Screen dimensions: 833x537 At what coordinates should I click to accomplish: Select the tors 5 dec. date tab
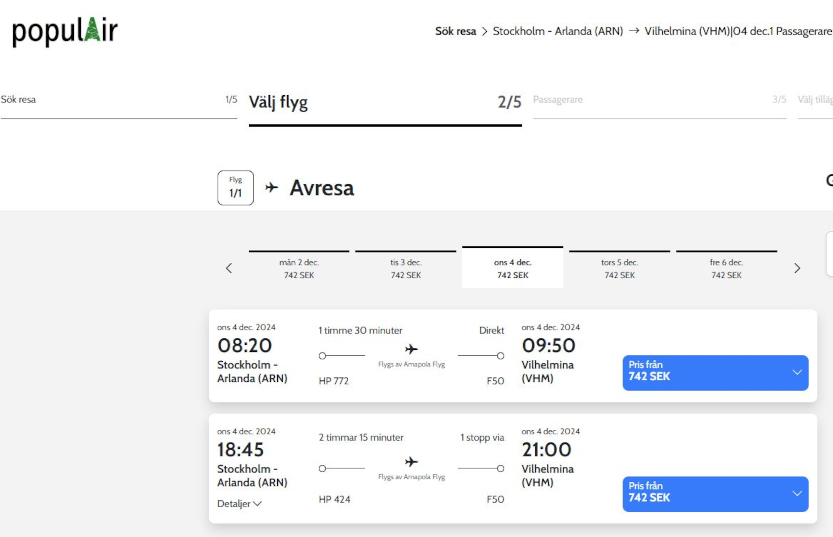(x=619, y=268)
